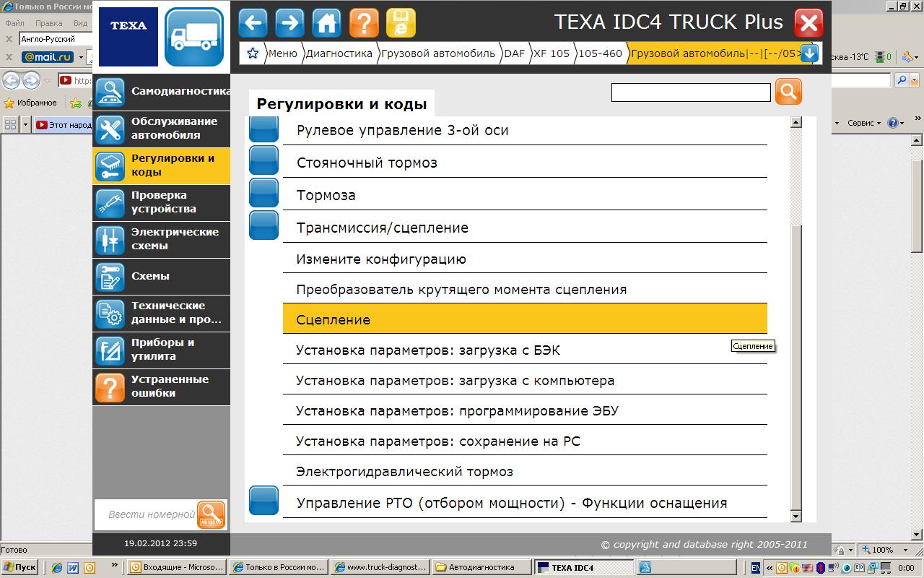Expand breadcrumb with blue down arrow

[808, 53]
